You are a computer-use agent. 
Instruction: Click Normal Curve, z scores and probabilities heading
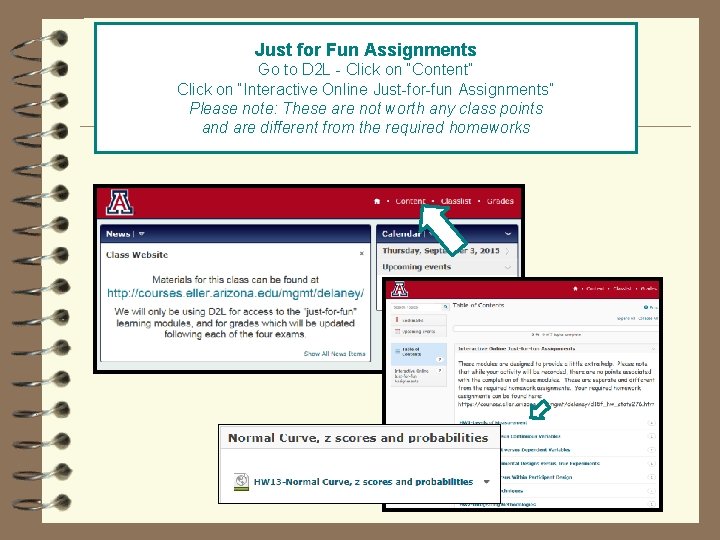(358, 438)
